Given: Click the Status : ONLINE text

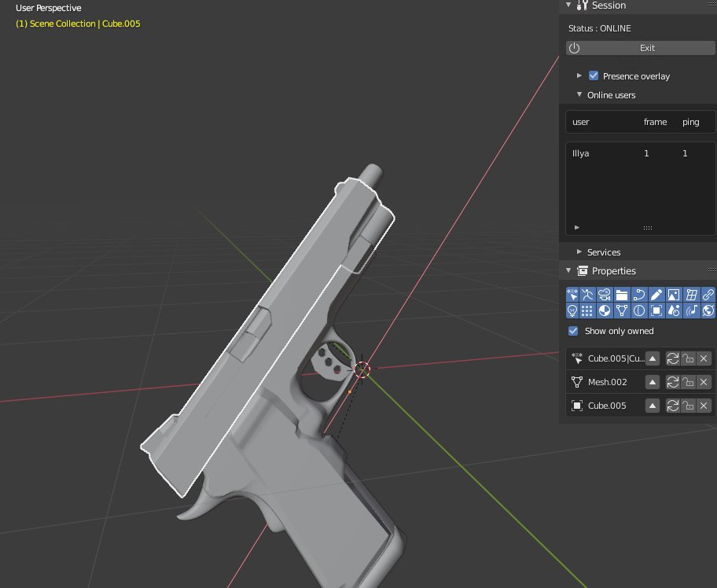Looking at the screenshot, I should [600, 28].
